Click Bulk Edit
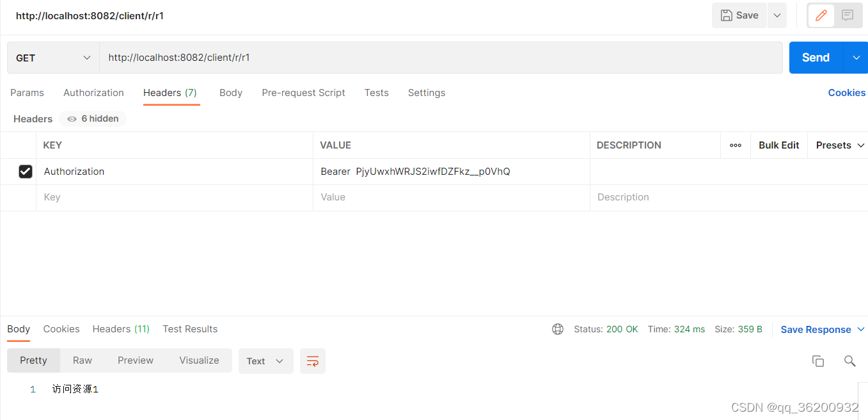Screen dimensions: 868x420 point(779,145)
